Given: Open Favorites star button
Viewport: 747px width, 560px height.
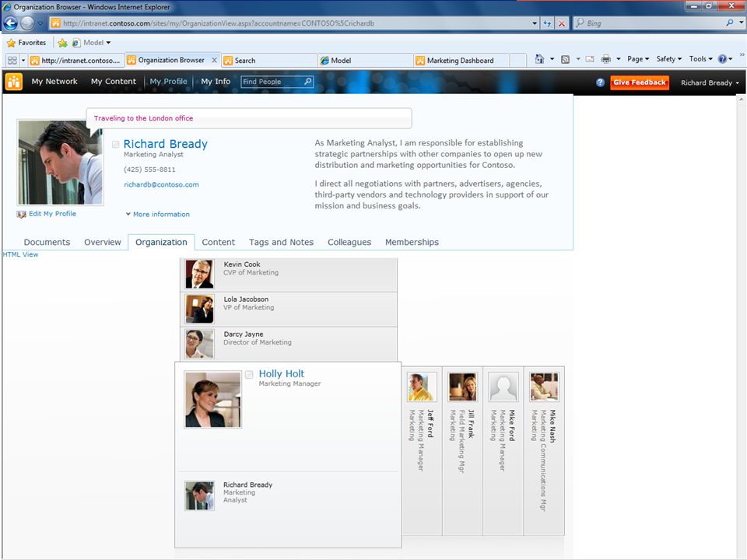Looking at the screenshot, I should [26, 42].
